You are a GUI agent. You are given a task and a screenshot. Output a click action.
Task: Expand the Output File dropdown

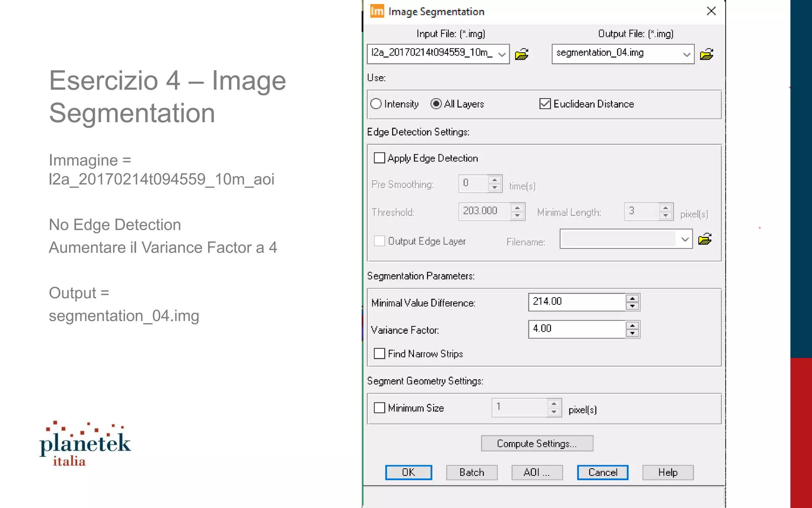tap(687, 54)
